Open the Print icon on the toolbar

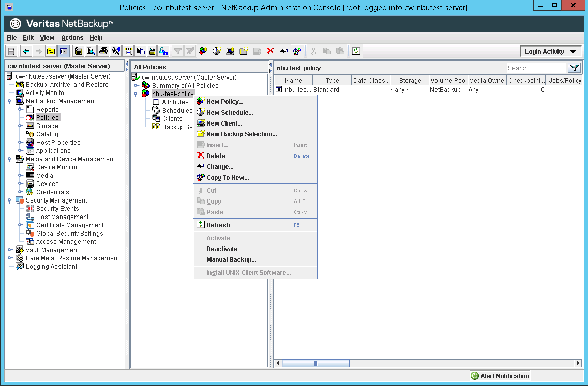coord(103,51)
